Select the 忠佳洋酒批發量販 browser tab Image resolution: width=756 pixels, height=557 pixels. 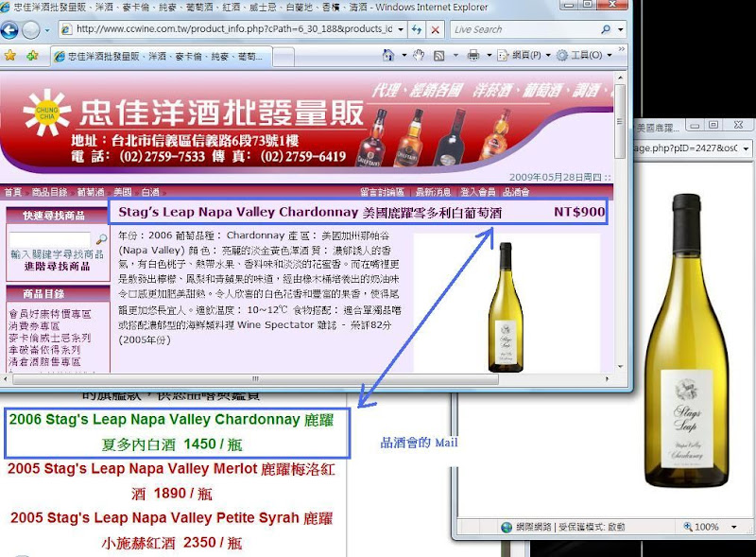(161, 57)
